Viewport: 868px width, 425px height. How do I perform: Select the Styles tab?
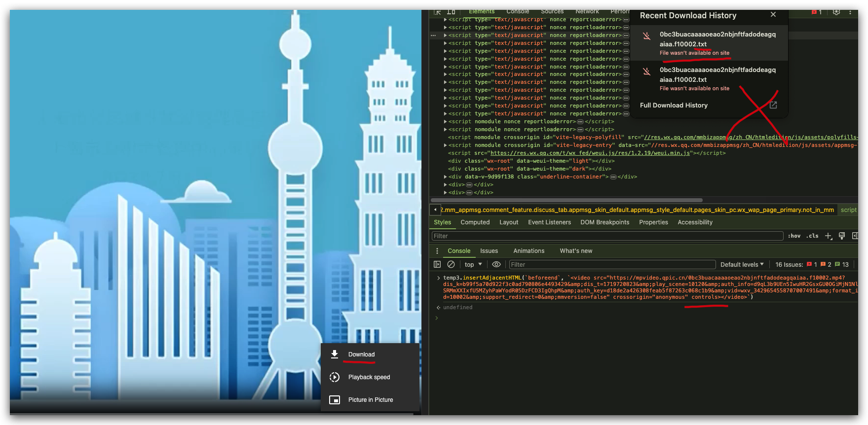(443, 222)
